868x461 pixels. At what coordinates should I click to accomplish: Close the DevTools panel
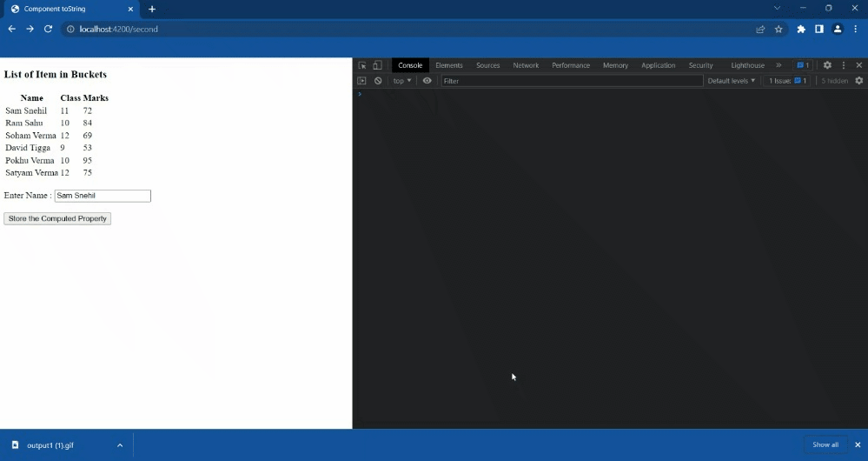pos(859,65)
